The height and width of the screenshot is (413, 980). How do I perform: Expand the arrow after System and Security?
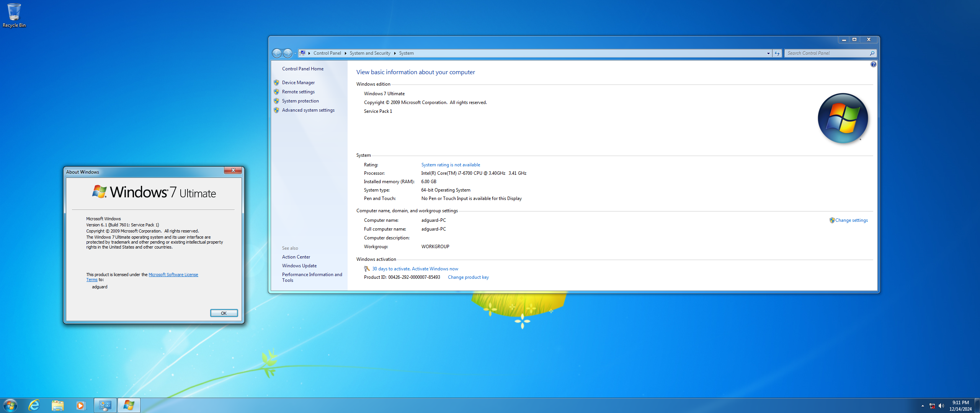pos(395,54)
